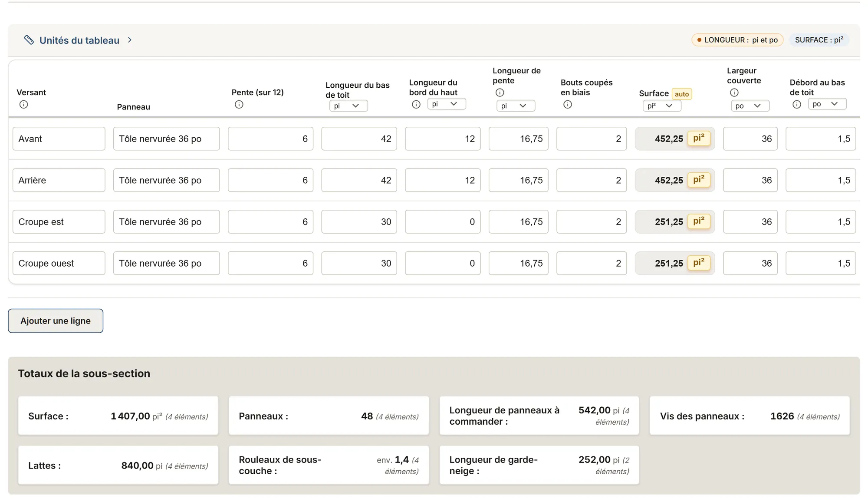This screenshot has width=868, height=502.
Task: Show info for Largeur couverte
Action: pyautogui.click(x=734, y=92)
